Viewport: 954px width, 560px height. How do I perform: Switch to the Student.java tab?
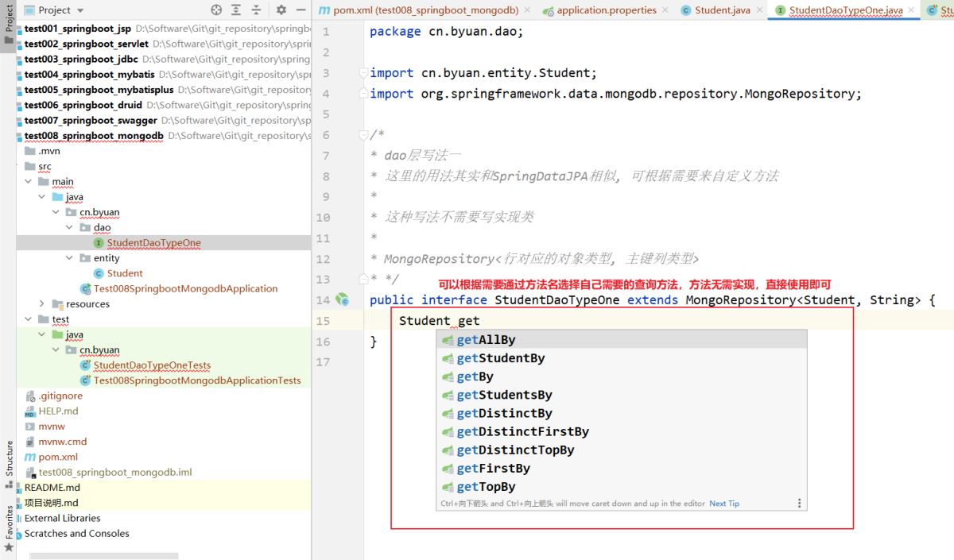722,10
